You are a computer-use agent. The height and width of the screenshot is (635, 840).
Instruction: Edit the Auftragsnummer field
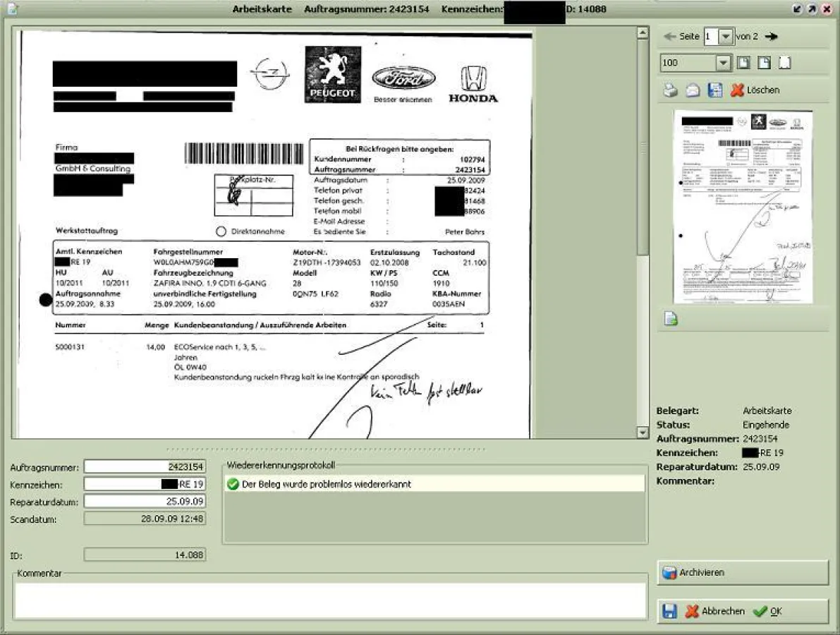[144, 466]
